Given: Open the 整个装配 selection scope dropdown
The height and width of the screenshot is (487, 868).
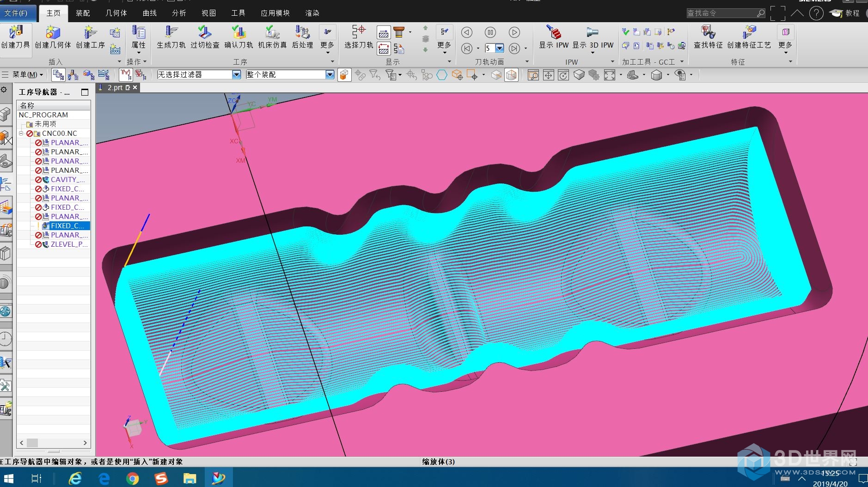Looking at the screenshot, I should 330,74.
